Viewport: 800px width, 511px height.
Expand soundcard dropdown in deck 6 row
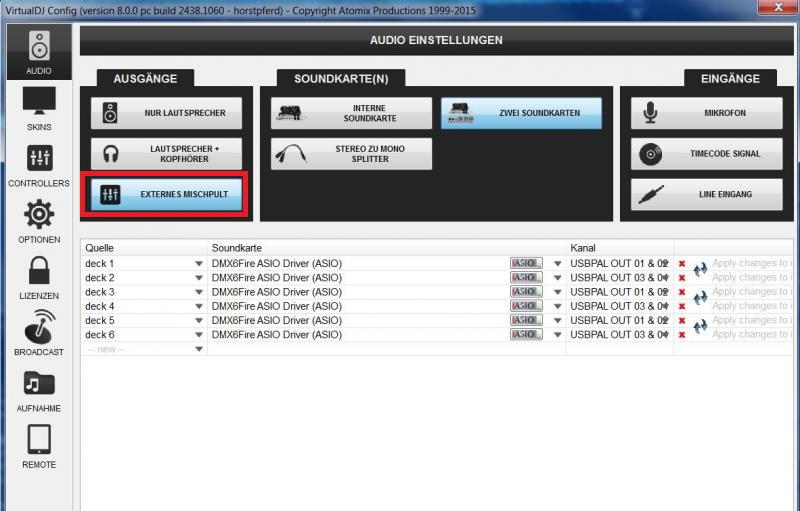coord(558,335)
